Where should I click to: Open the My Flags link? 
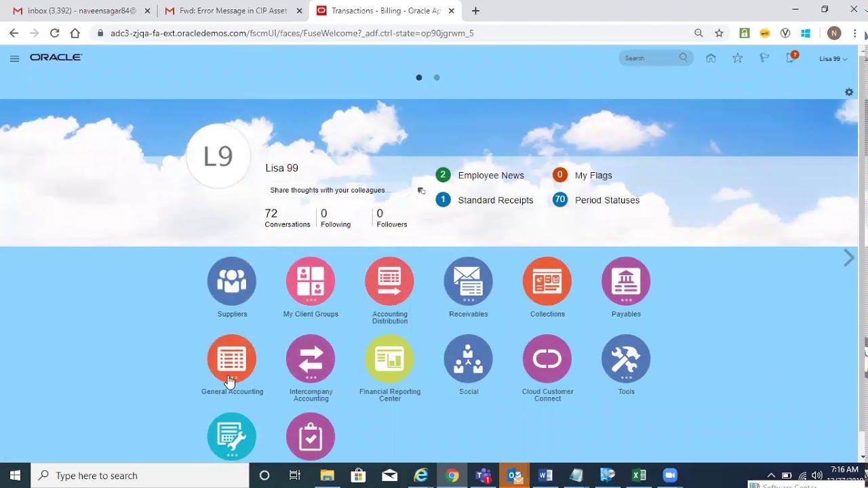tap(593, 176)
